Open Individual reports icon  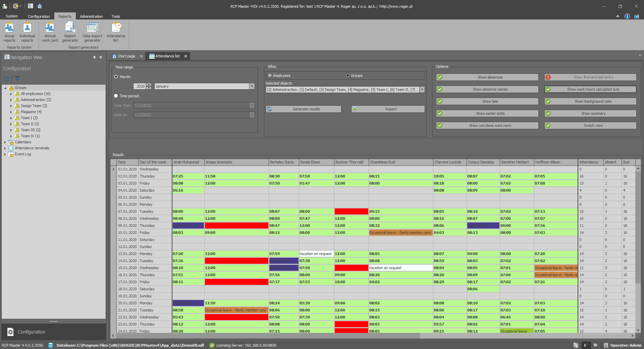tap(27, 32)
